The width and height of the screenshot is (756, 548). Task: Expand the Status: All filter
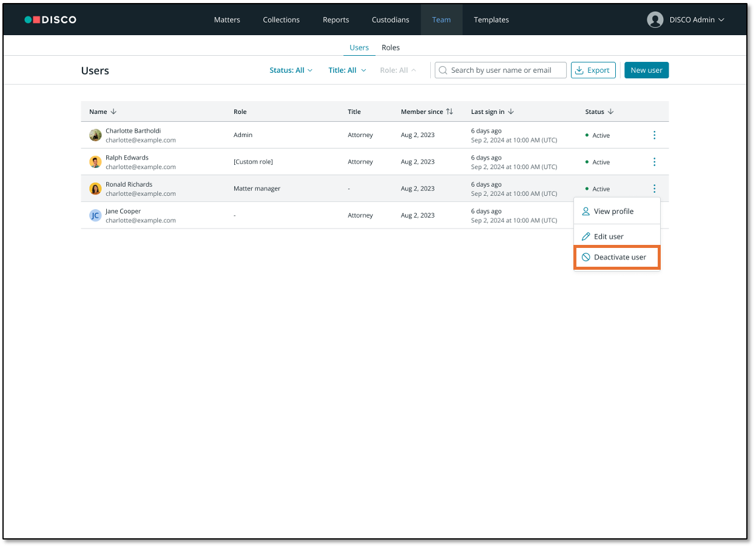coord(291,70)
